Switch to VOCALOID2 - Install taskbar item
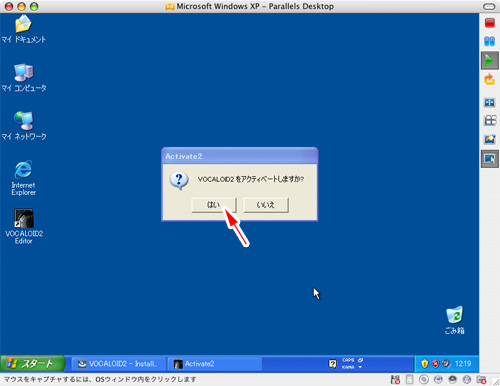 119,364
